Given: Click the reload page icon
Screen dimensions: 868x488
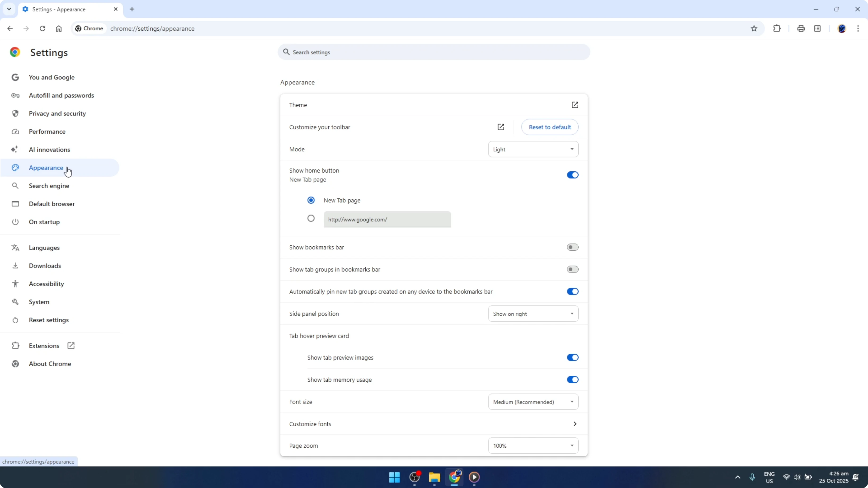Looking at the screenshot, I should tap(42, 28).
